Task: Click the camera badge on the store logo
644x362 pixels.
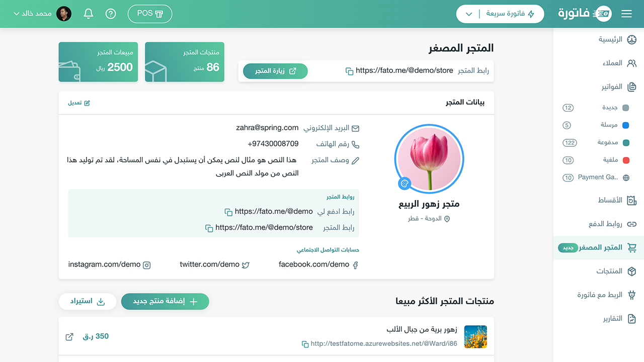Action: click(405, 184)
